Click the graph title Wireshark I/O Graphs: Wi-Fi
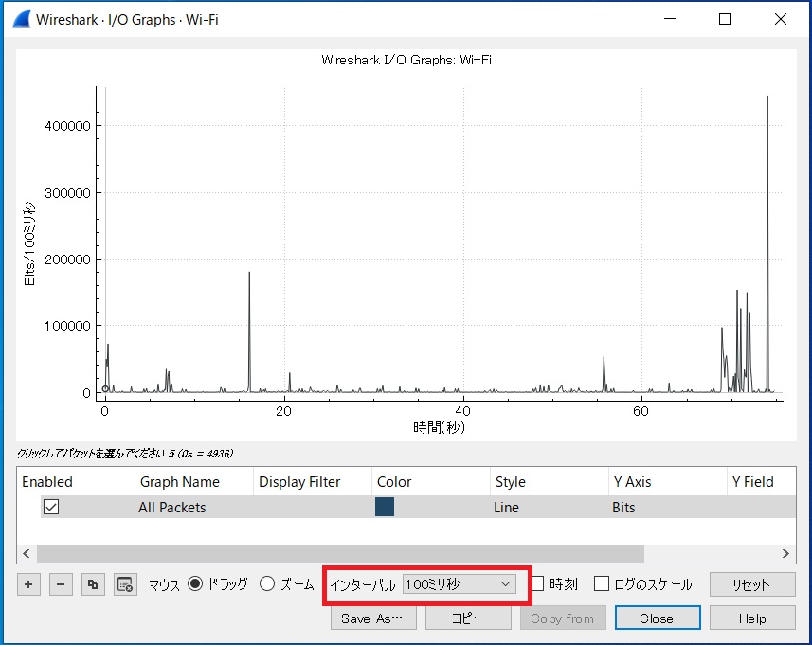 pyautogui.click(x=406, y=60)
